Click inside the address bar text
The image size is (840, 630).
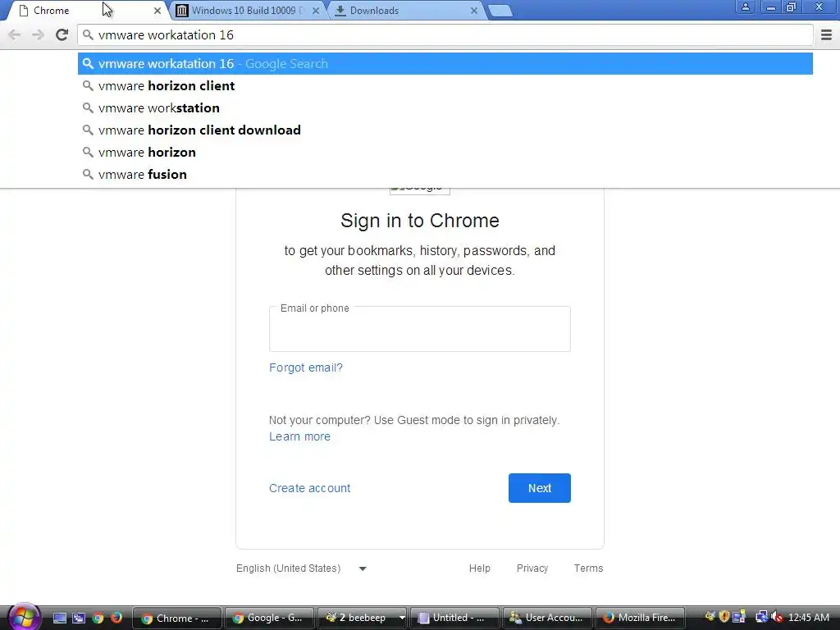166,34
